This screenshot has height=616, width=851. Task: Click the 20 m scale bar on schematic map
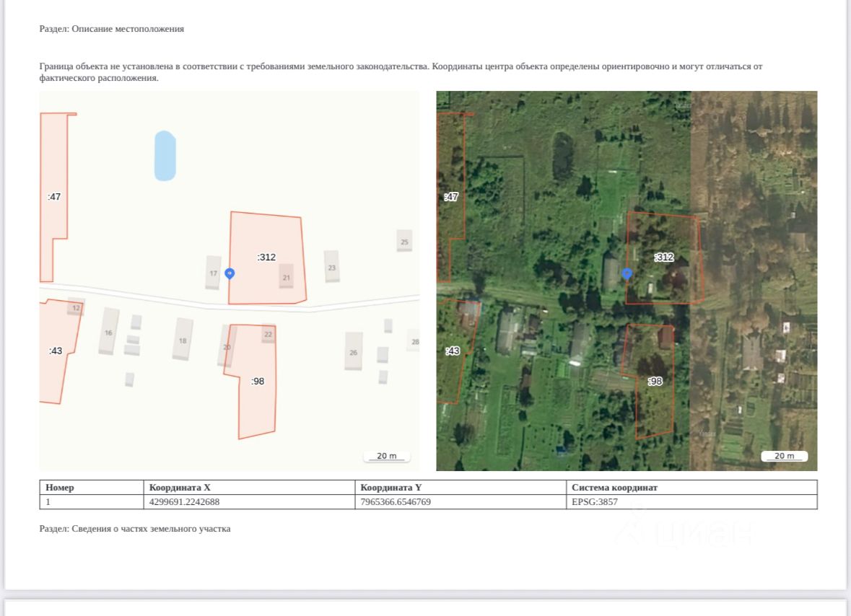pos(387,456)
